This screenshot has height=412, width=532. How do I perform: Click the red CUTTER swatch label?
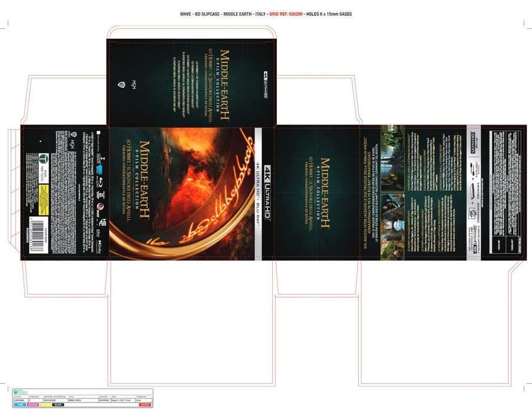pos(144,405)
